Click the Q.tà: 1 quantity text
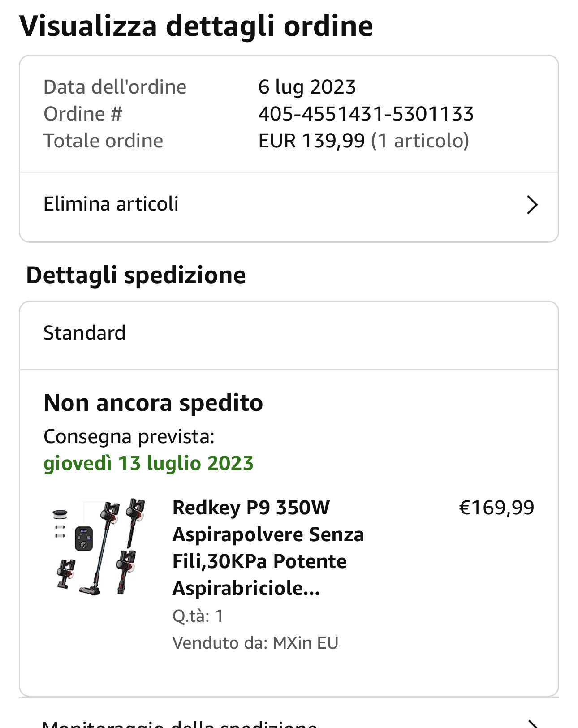 (198, 616)
